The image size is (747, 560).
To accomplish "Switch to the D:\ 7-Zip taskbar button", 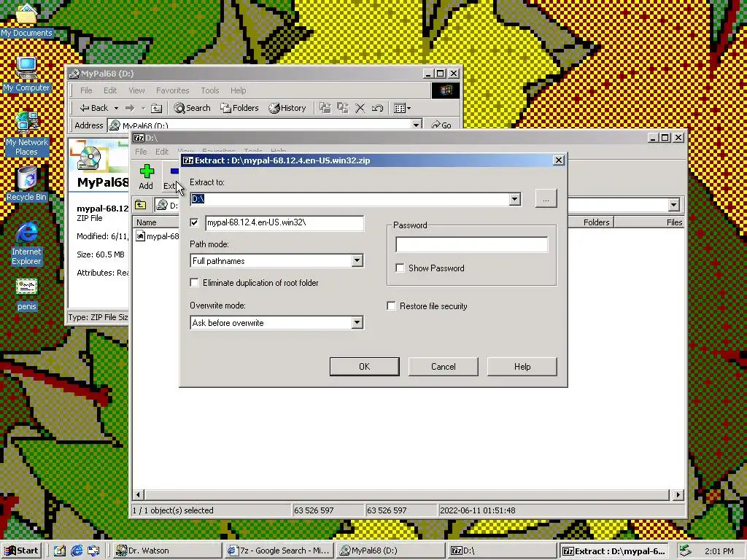I will pyautogui.click(x=502, y=551).
